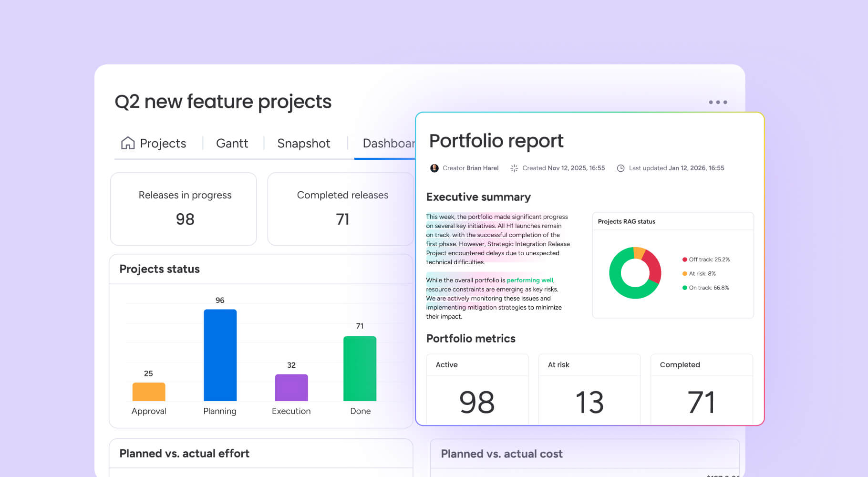Click the 'Planned vs. actual cost' title
This screenshot has height=477, width=868.
click(502, 454)
